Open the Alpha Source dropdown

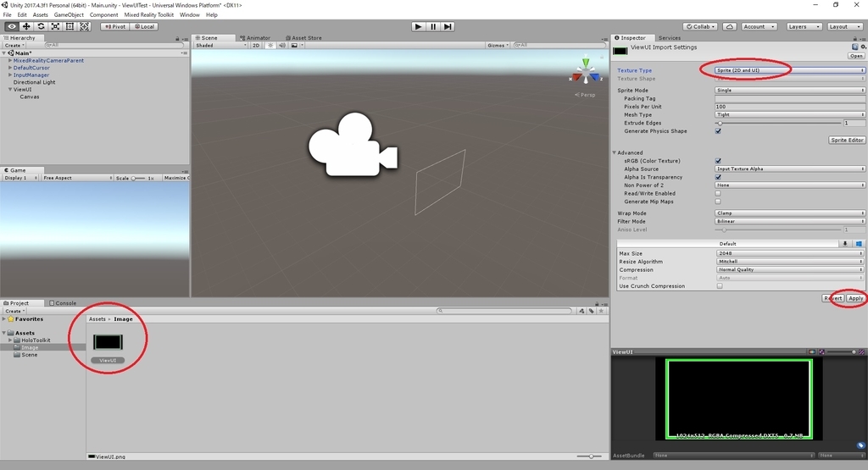[x=789, y=169]
